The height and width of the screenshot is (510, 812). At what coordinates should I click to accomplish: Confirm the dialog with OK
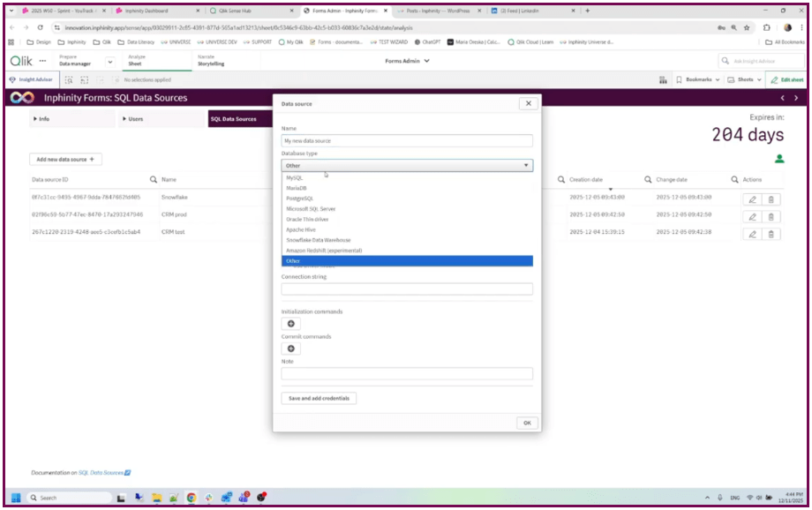[527, 423]
